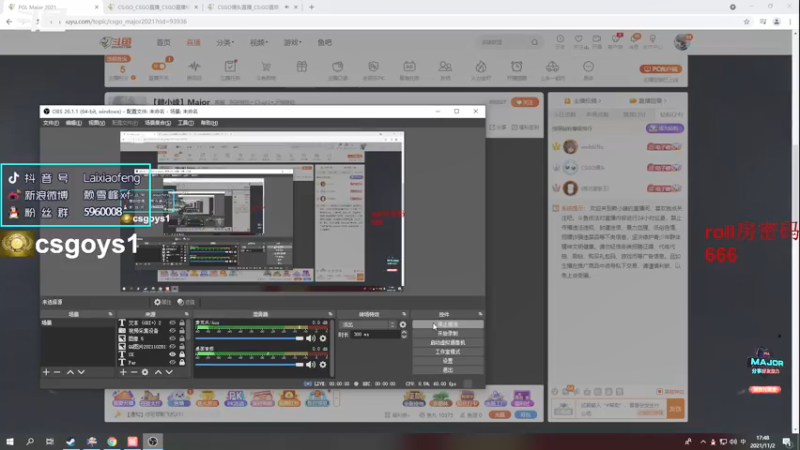Expand Douyu 视频 video dropdown
Viewport: 800px width, 450px height.
(x=259, y=42)
